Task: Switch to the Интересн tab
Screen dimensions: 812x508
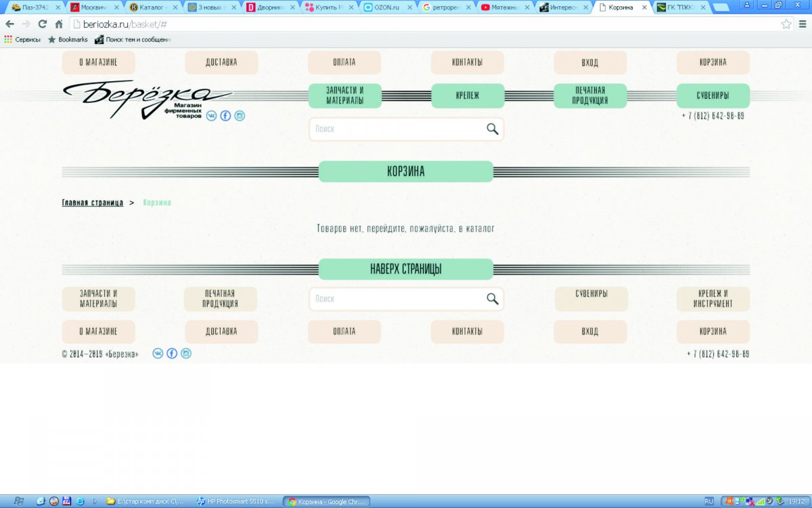Action: (563, 7)
